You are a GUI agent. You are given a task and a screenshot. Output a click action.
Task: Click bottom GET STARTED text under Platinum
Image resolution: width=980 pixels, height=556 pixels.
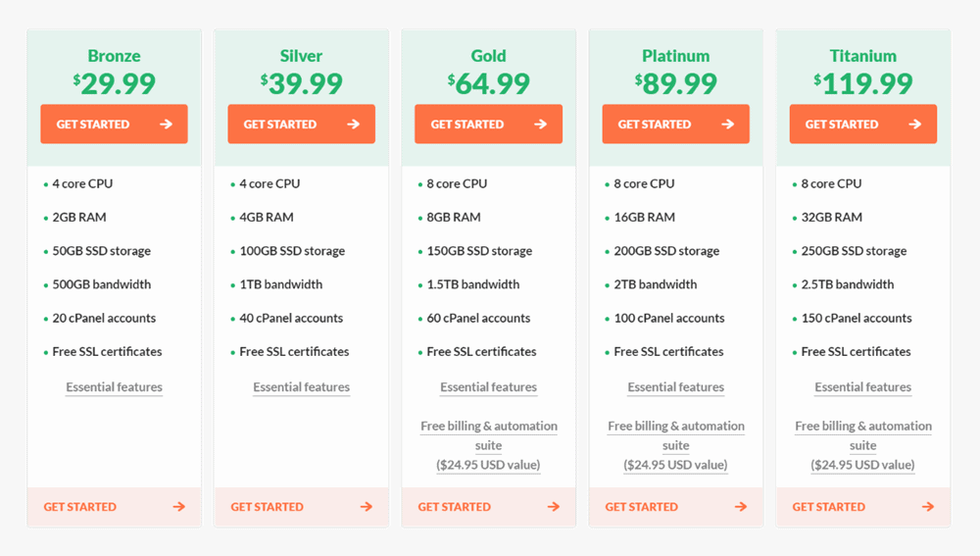pos(641,507)
